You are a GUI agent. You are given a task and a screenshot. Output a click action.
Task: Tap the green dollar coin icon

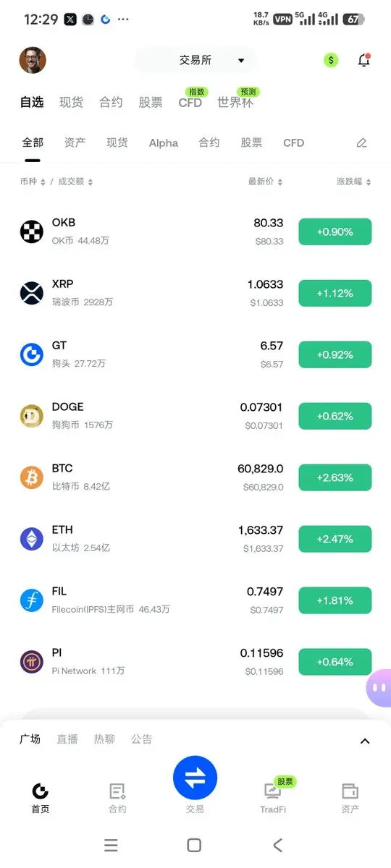tap(331, 60)
